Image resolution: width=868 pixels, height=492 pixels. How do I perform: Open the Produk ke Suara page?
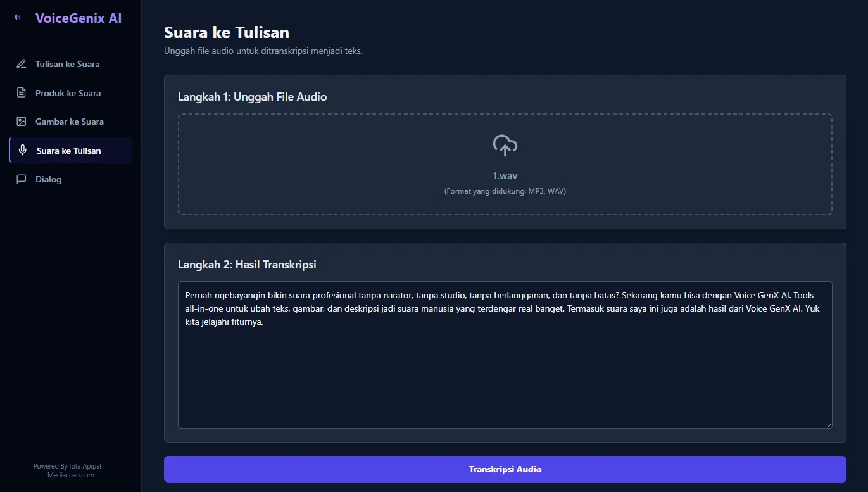(69, 92)
